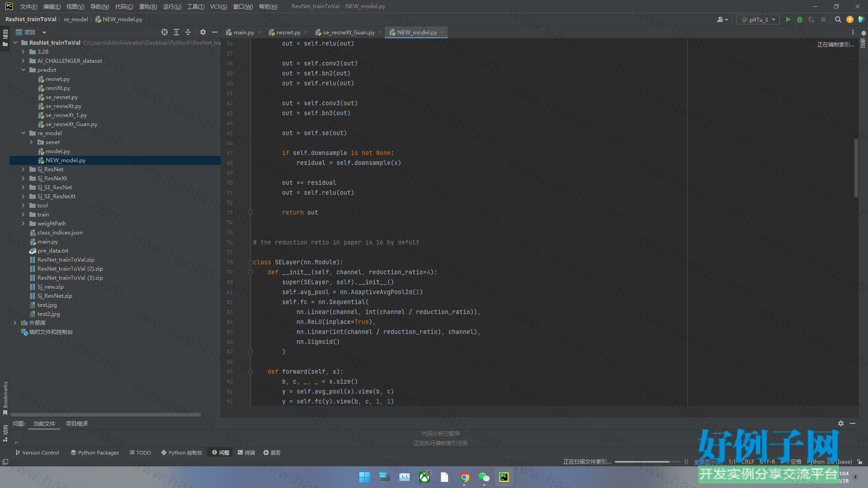Switch to project errors tab
The height and width of the screenshot is (488, 868).
click(77, 423)
